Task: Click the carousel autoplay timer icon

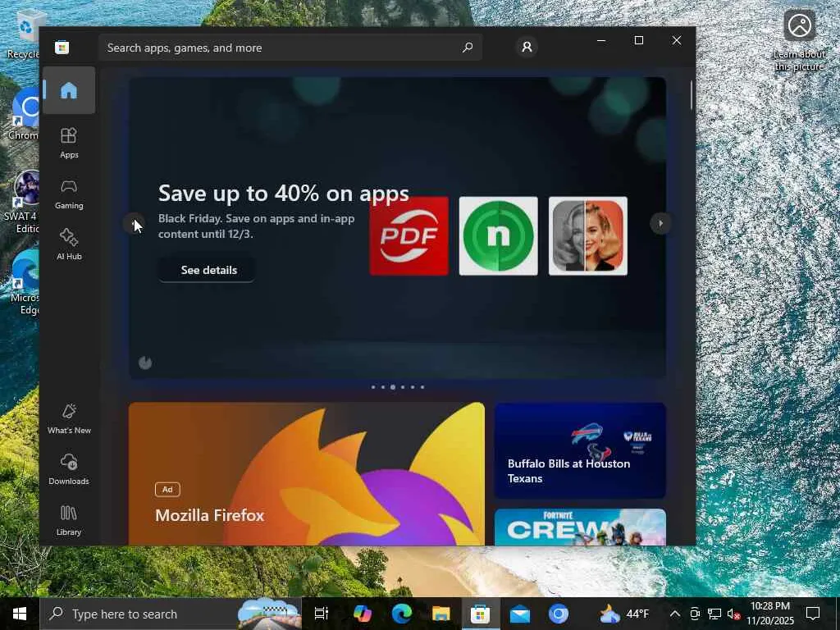Action: [x=145, y=363]
